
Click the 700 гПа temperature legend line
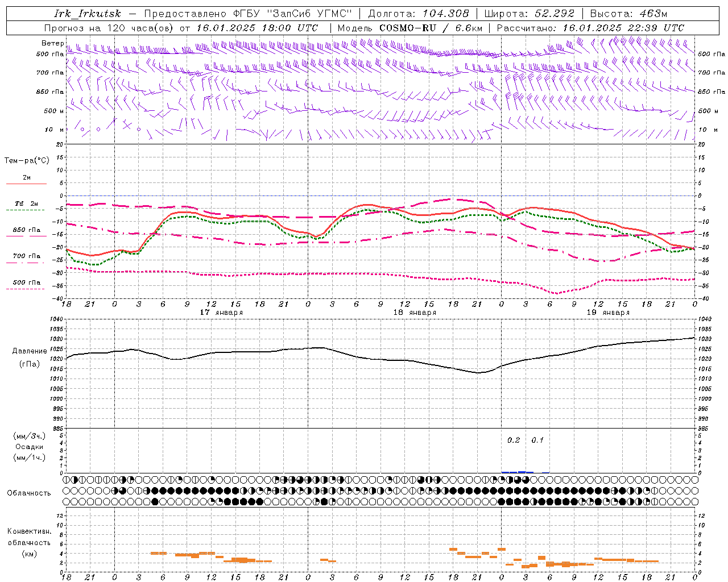click(26, 262)
